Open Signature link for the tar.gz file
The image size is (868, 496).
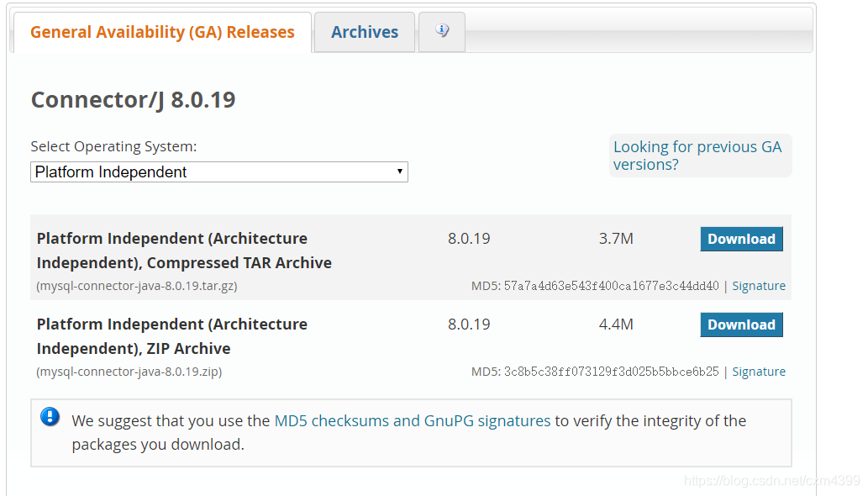point(759,286)
